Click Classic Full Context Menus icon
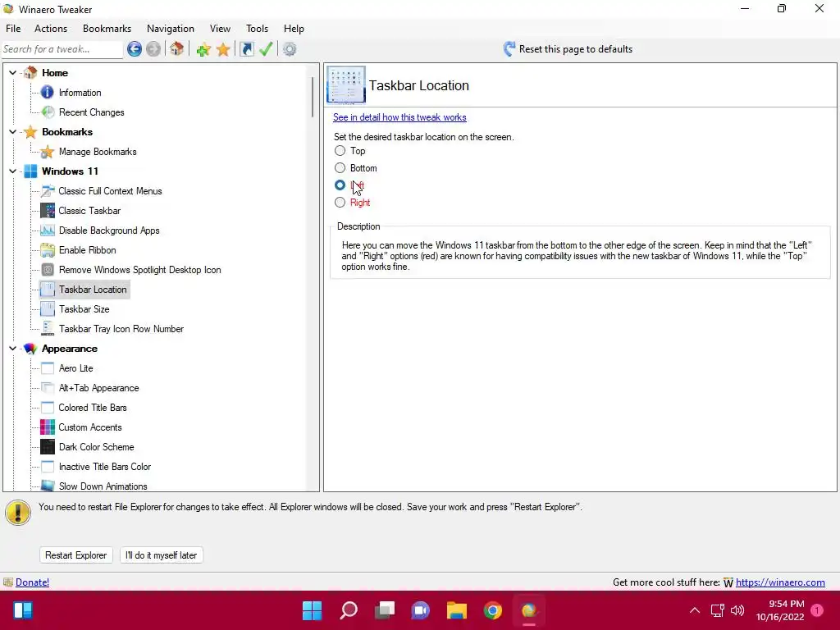Viewport: 840px width, 630px height. (x=47, y=190)
